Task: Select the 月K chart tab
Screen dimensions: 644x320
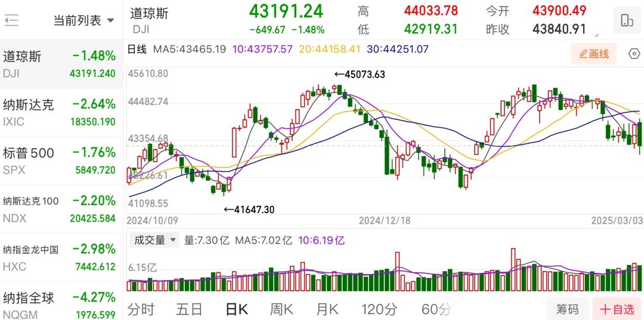Action: pos(327,309)
